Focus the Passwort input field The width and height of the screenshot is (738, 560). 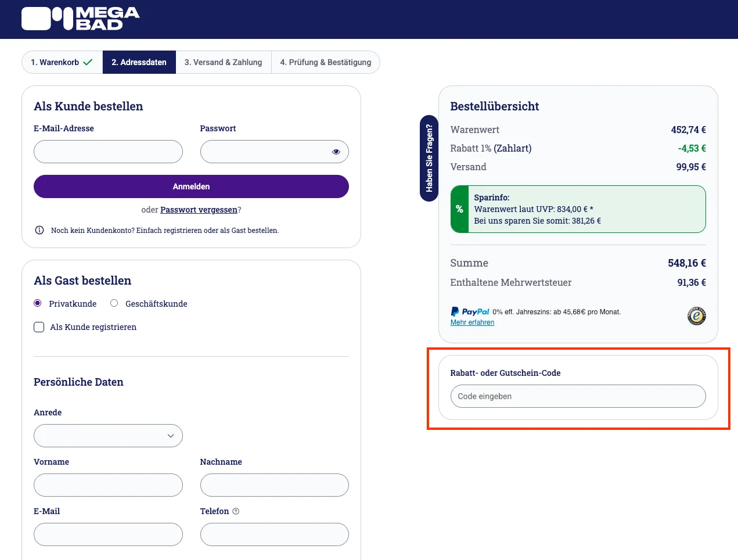tap(275, 152)
